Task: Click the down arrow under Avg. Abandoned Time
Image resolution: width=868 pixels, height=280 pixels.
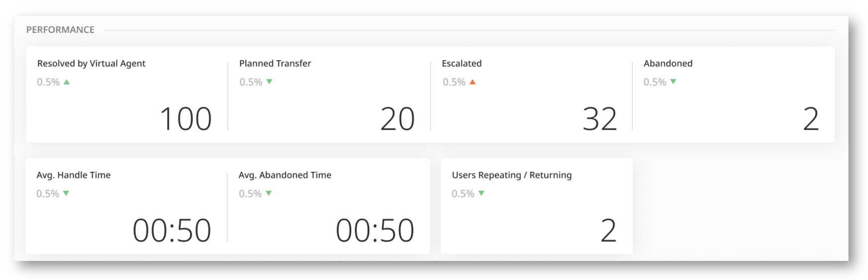Action: (x=269, y=193)
